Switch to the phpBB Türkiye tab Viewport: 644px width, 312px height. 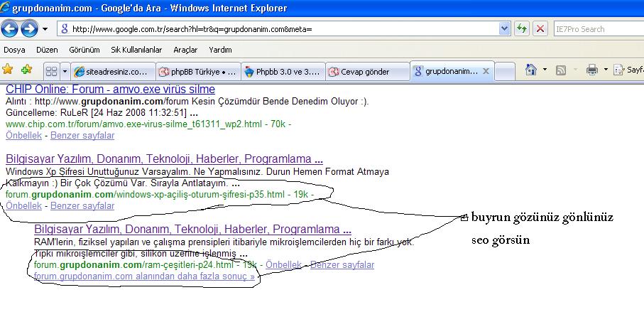[198, 72]
